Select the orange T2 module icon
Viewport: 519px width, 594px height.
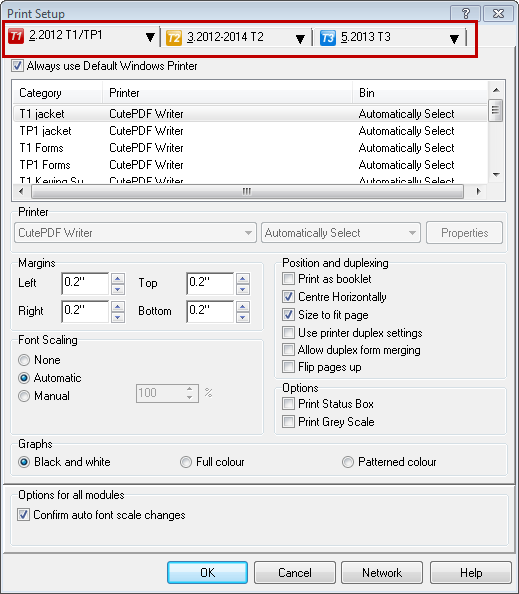pos(174,38)
